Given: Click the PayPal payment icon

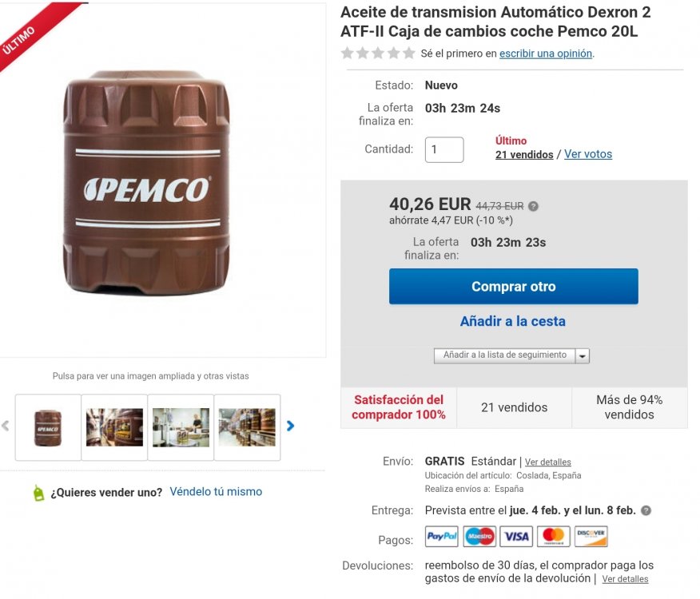Looking at the screenshot, I should 442,537.
